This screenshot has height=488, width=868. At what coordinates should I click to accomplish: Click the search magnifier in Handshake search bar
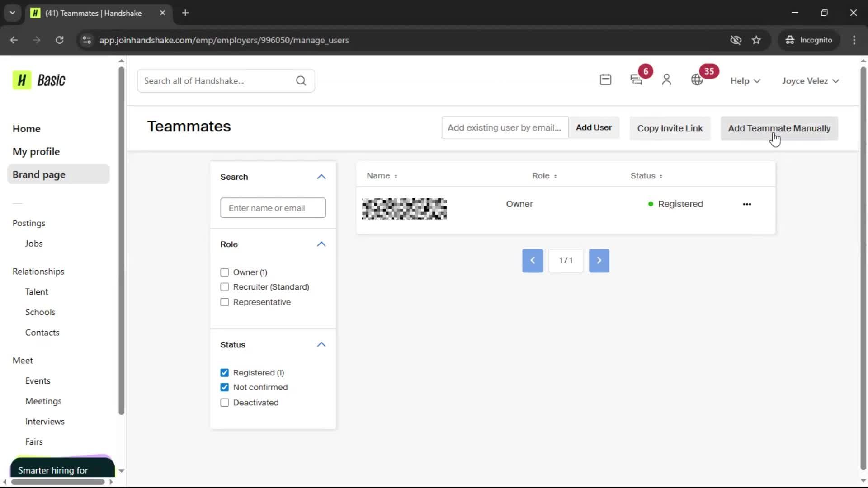click(301, 80)
